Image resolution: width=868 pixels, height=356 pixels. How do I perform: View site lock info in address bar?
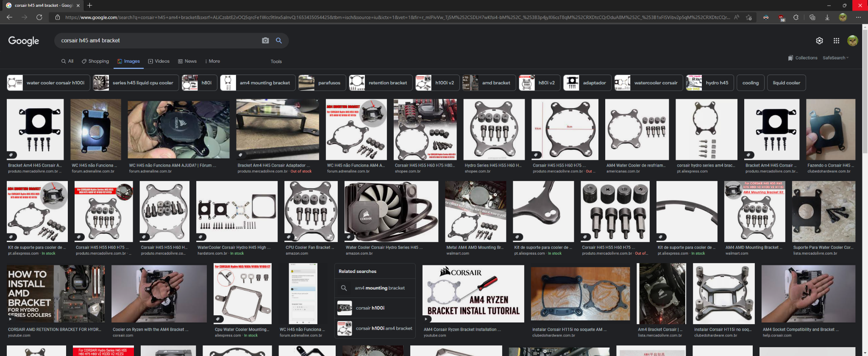[x=57, y=17]
